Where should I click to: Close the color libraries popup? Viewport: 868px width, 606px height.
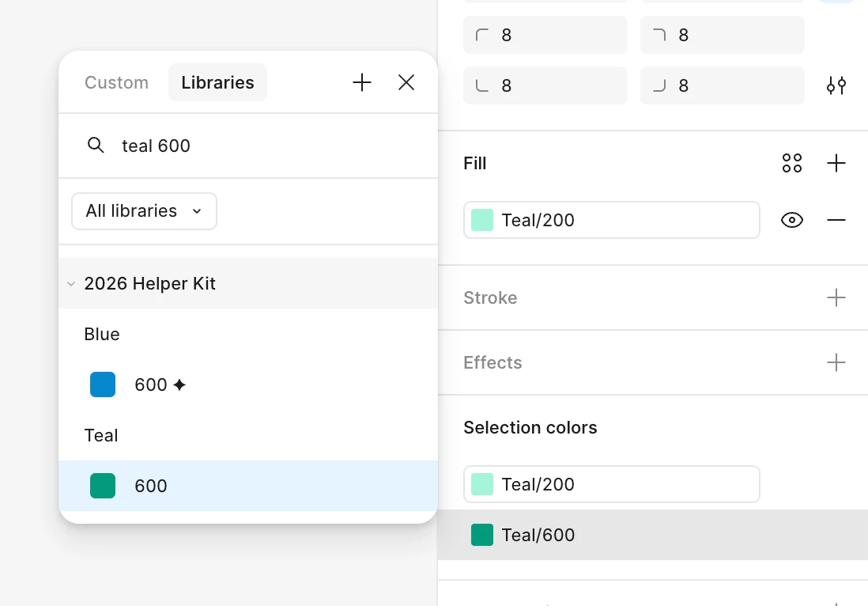click(x=406, y=82)
